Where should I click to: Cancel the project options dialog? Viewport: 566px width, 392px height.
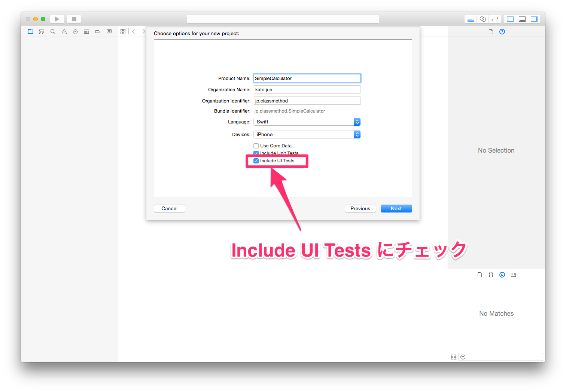(x=169, y=208)
